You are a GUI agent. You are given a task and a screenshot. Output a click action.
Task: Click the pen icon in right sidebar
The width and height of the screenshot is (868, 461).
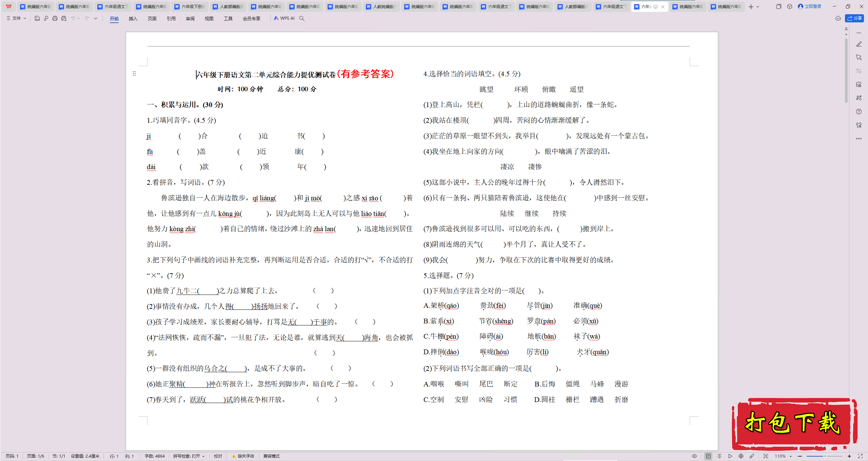tap(859, 44)
